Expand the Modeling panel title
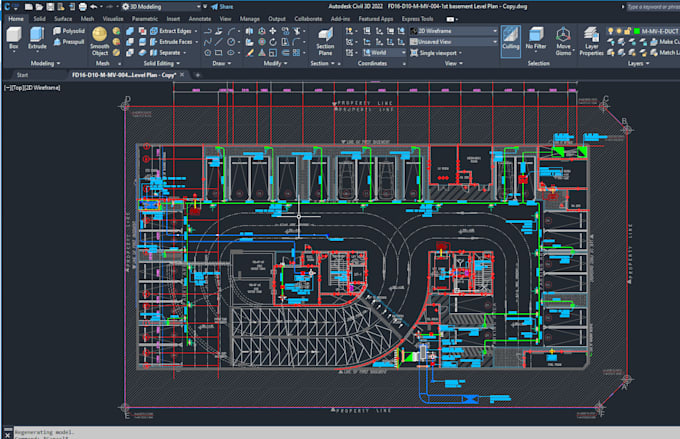Image resolution: width=680 pixels, height=439 pixels. [45, 63]
